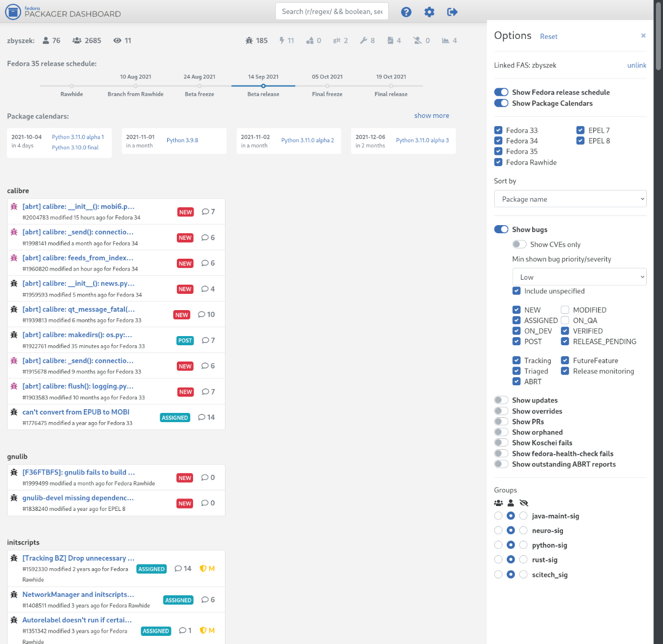Toggle Show Package Calendars switch
The height and width of the screenshot is (644, 663).
click(501, 103)
